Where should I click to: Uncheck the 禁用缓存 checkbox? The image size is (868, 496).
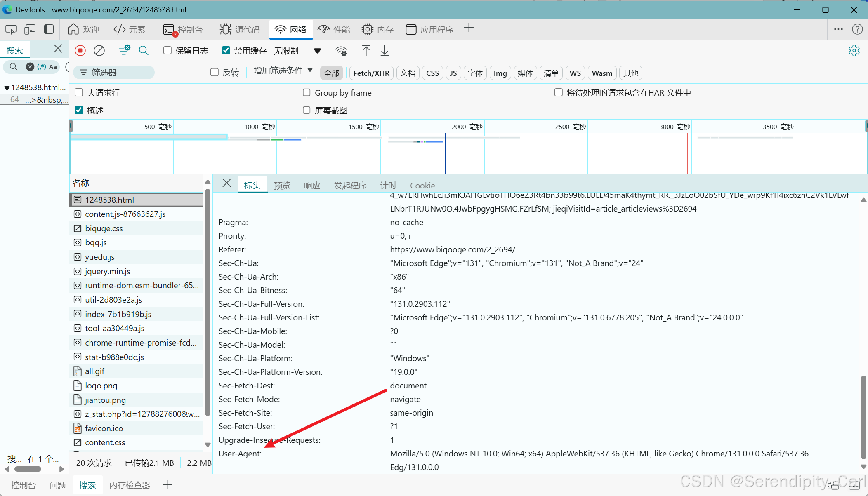(226, 50)
